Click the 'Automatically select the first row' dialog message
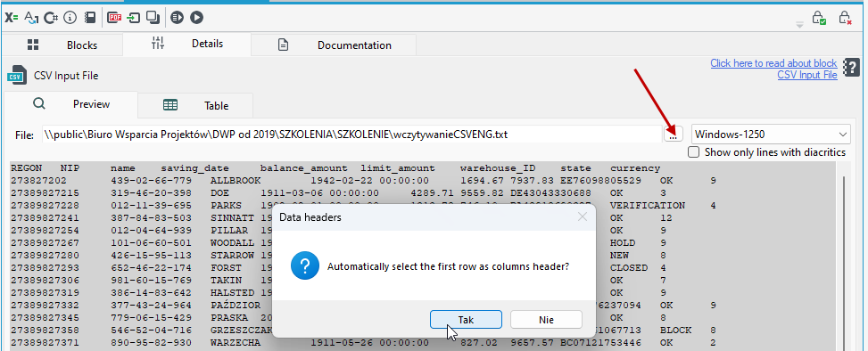This screenshot has width=868, height=351. [449, 267]
